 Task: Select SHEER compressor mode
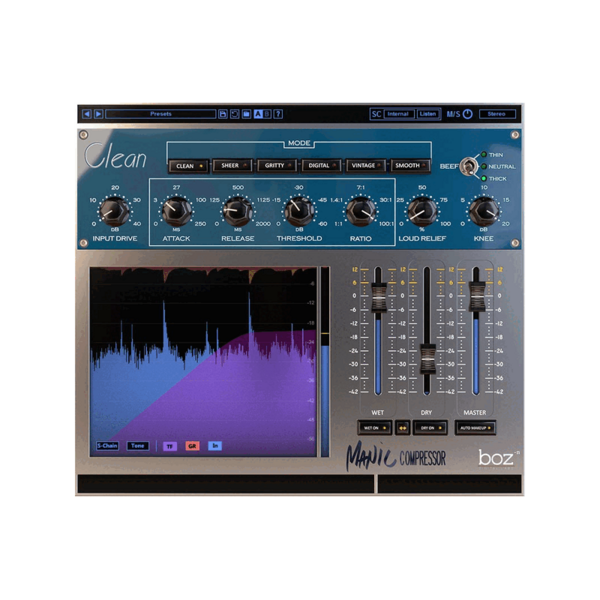click(233, 166)
